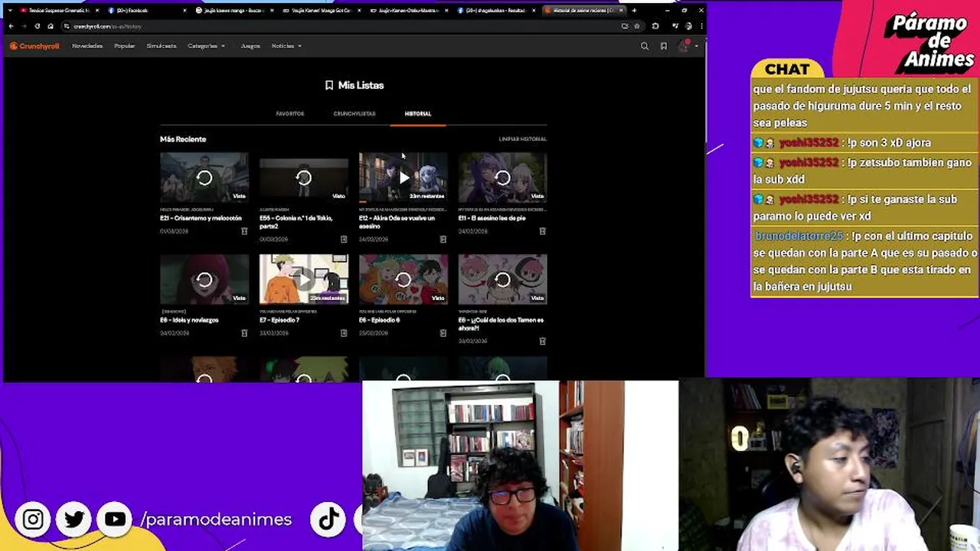Click the Crunchyroll logo
Image resolution: width=980 pixels, height=551 pixels.
[34, 46]
